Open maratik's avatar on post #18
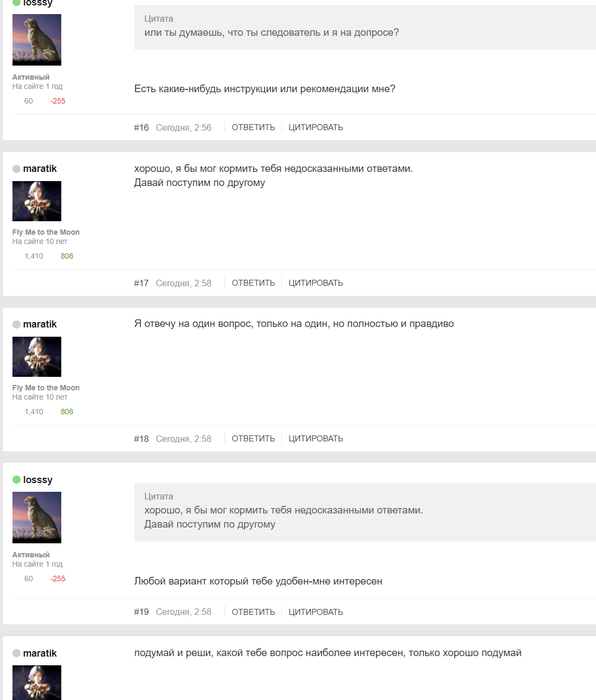This screenshot has width=596, height=700. [x=37, y=357]
